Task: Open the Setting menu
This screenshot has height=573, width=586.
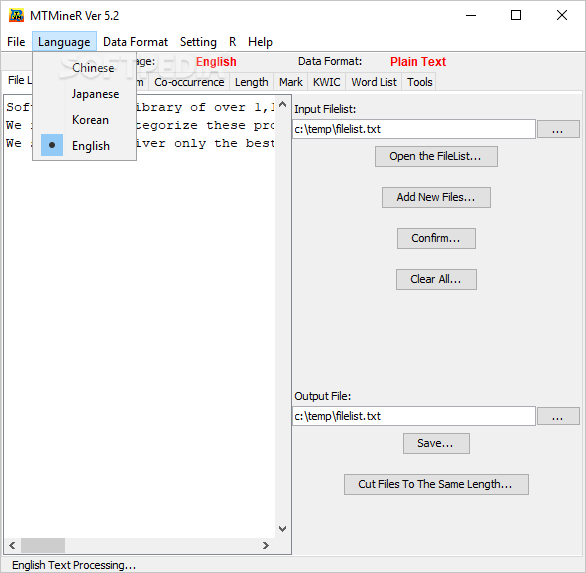Action: tap(198, 42)
